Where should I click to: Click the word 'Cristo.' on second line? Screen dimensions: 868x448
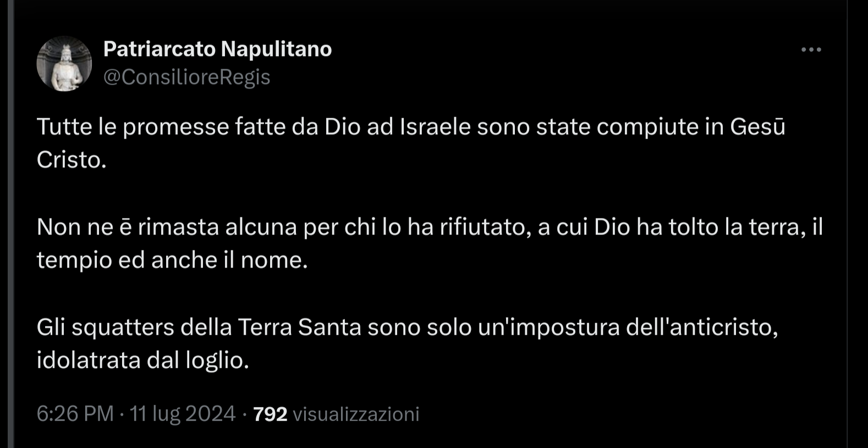coord(72,160)
